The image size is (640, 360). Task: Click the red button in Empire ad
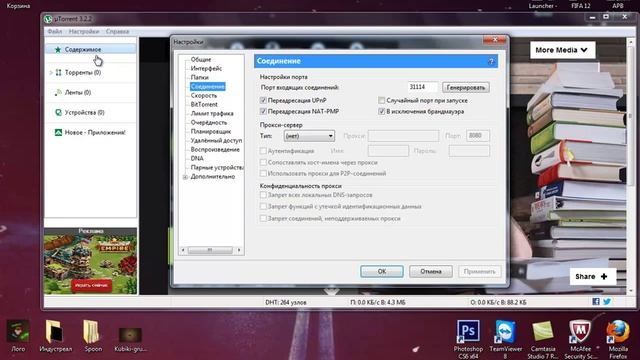pos(91,285)
